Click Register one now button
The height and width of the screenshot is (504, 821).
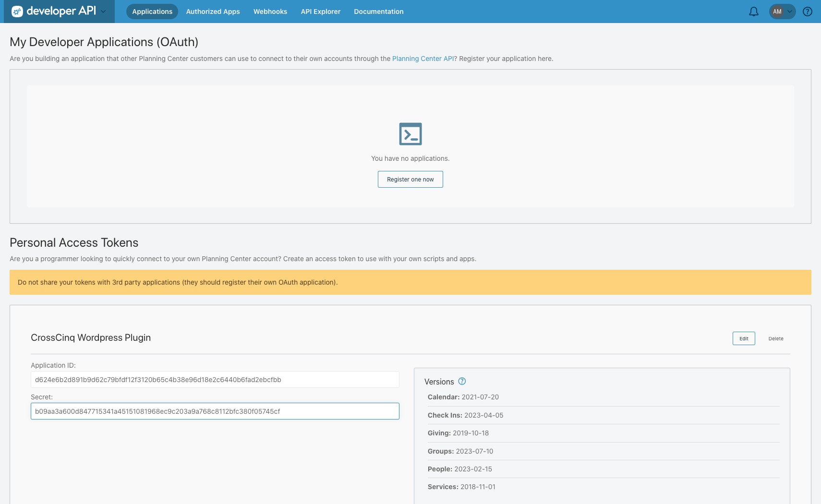tap(410, 180)
